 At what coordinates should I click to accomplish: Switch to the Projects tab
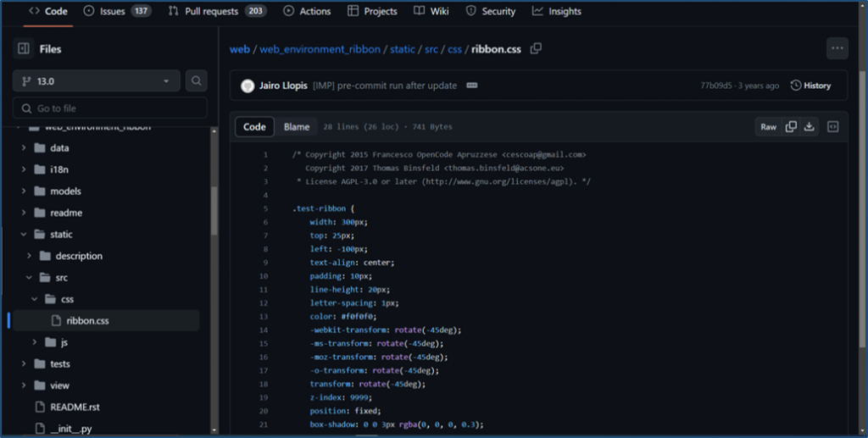click(372, 11)
